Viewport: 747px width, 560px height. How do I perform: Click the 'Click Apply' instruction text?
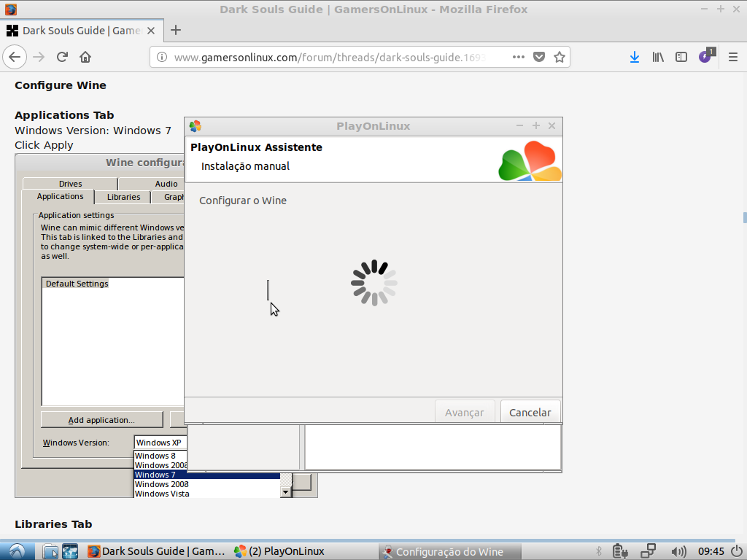pyautogui.click(x=44, y=145)
